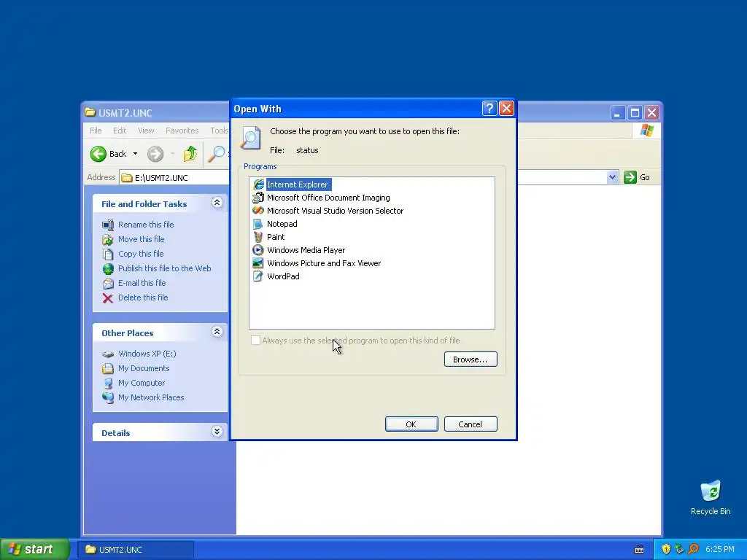Click 'Copy this file' link
The image size is (747, 560).
[x=141, y=254]
